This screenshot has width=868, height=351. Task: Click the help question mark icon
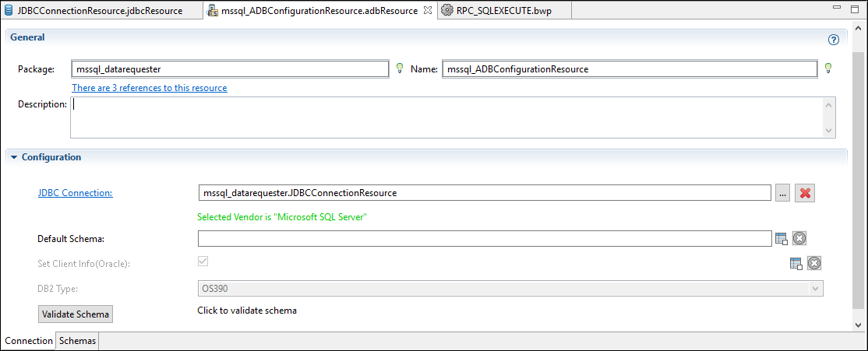(834, 40)
